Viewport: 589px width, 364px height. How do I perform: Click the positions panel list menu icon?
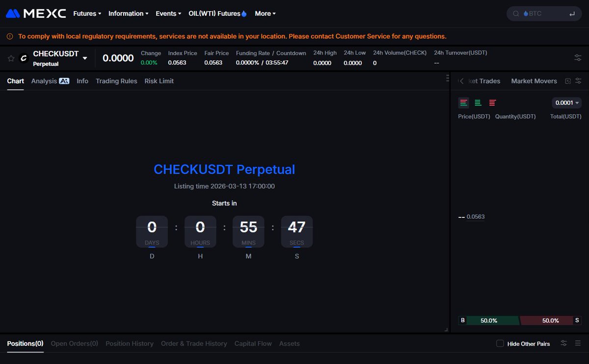point(578,343)
